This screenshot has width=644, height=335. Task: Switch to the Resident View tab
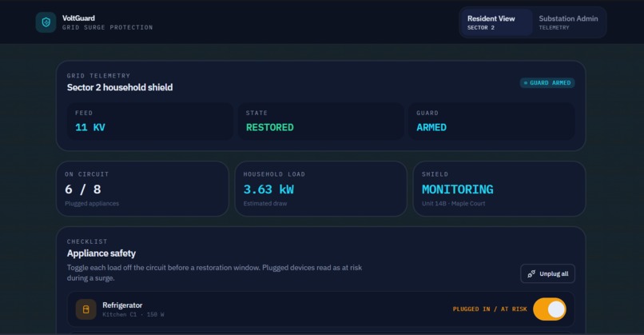click(496, 22)
